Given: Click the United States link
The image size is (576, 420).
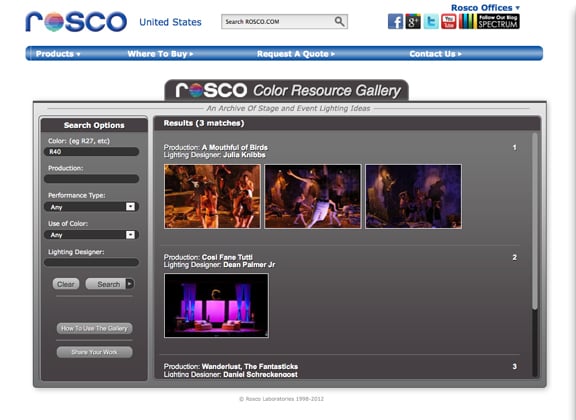Looking at the screenshot, I should coord(170,22).
